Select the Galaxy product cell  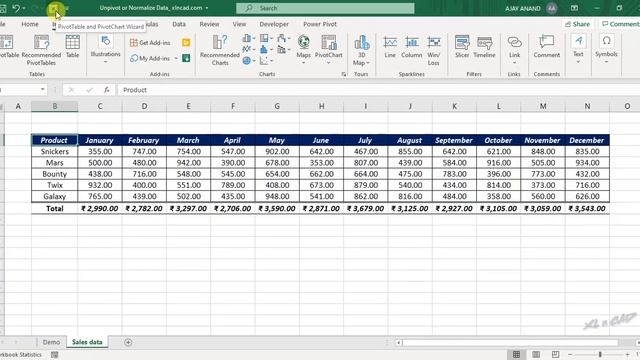pyautogui.click(x=54, y=196)
